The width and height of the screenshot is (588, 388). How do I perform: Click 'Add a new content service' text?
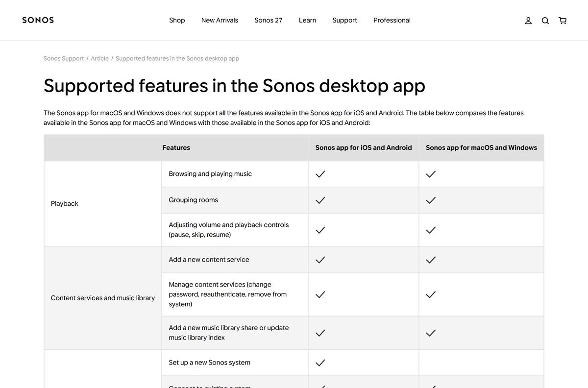click(x=209, y=260)
